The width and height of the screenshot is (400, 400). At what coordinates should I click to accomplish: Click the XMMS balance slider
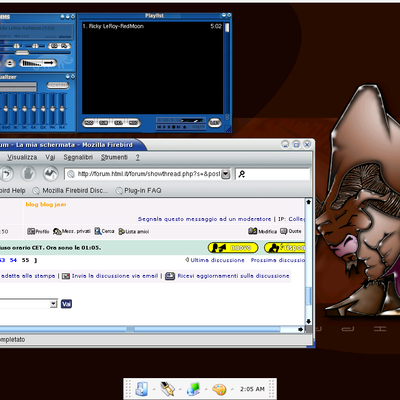click(35, 46)
